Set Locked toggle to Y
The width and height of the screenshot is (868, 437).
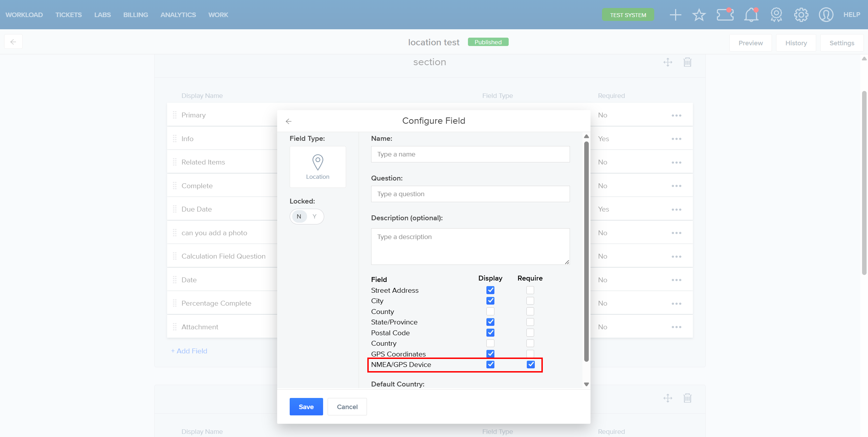point(314,216)
